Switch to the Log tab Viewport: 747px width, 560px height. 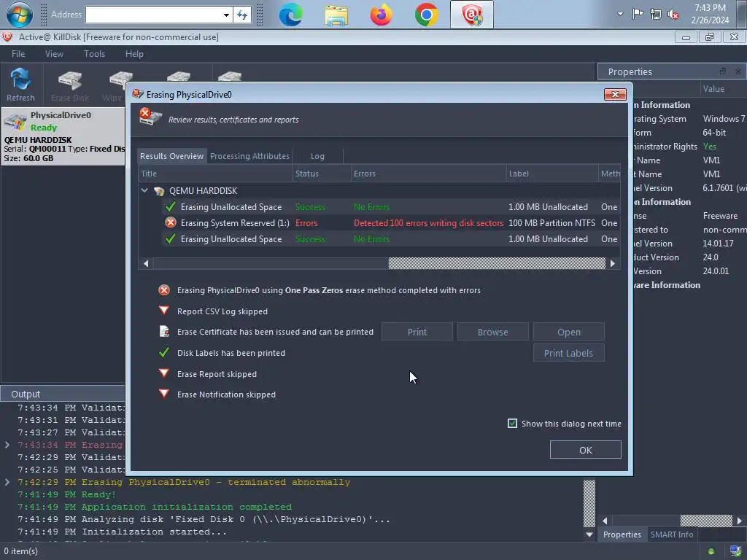[x=317, y=156]
